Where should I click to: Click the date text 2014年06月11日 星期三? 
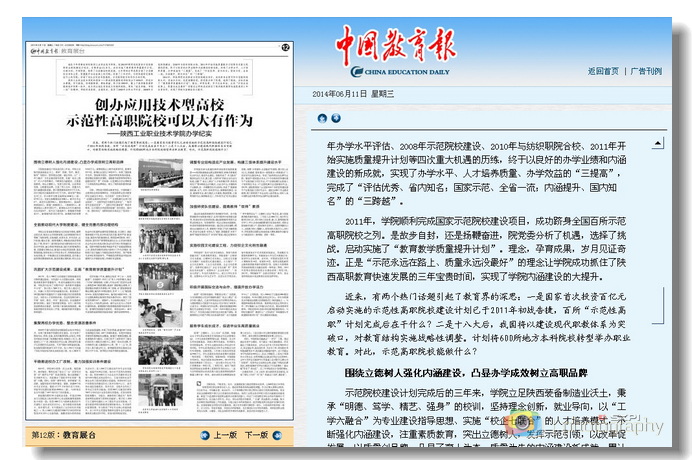[354, 93]
